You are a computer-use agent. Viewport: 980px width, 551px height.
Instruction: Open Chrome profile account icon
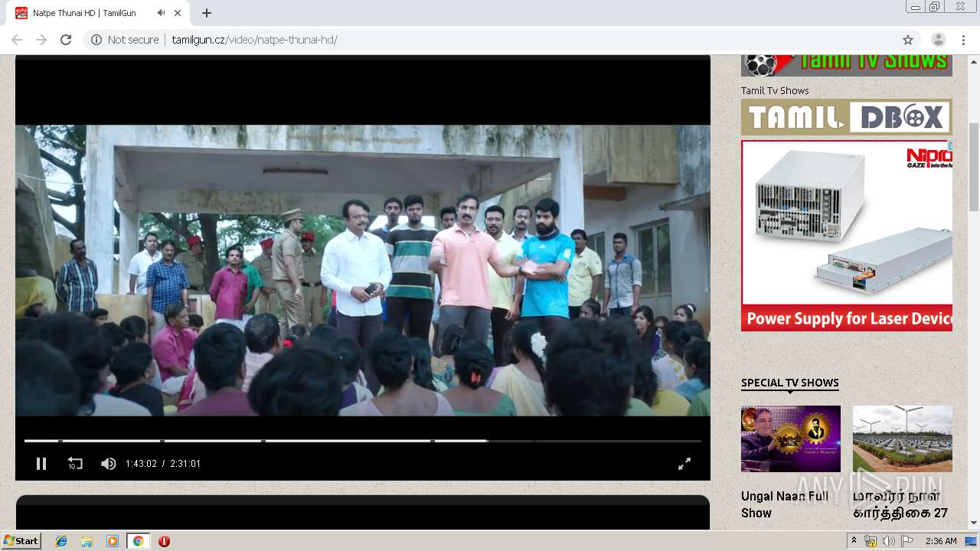(x=939, y=40)
